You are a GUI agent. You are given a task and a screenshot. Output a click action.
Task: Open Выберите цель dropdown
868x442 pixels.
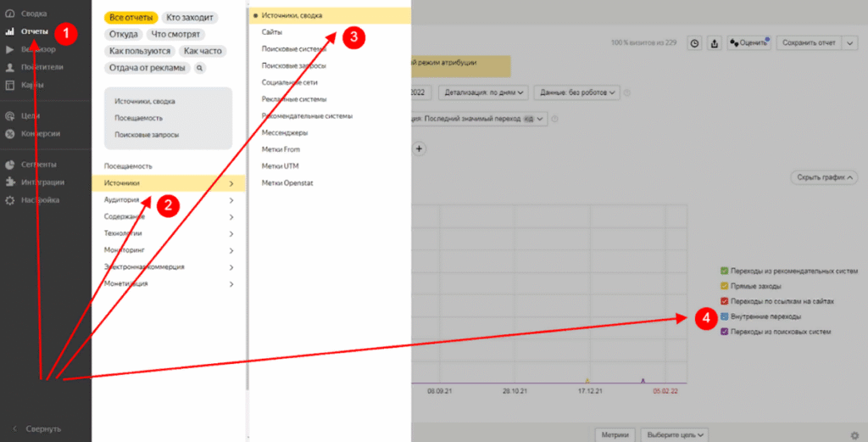(x=675, y=434)
